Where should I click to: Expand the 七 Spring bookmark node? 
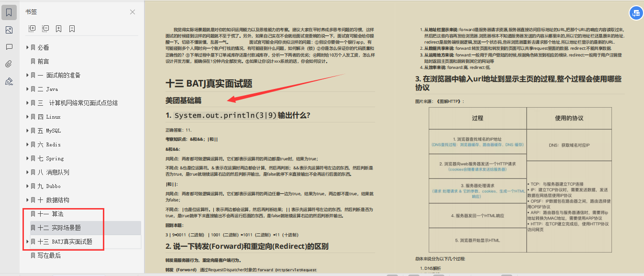27,158
